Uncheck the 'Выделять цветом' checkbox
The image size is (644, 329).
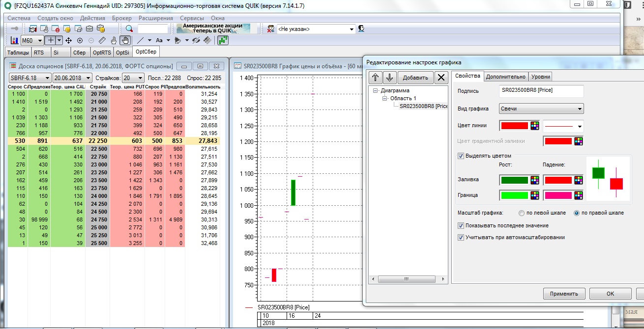pos(461,156)
